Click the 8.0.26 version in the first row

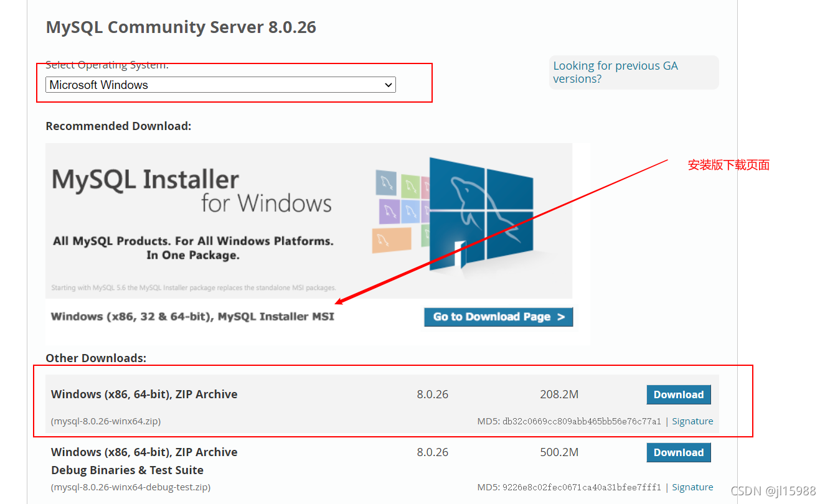433,394
